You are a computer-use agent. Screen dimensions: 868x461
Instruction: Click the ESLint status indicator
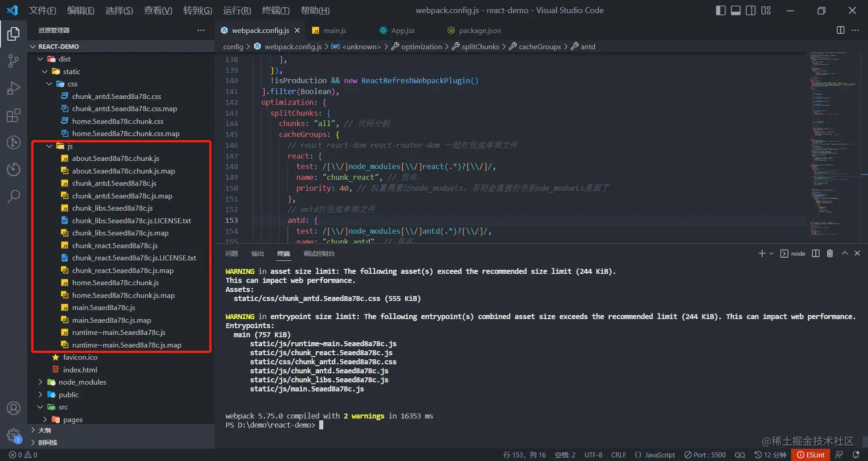point(811,455)
